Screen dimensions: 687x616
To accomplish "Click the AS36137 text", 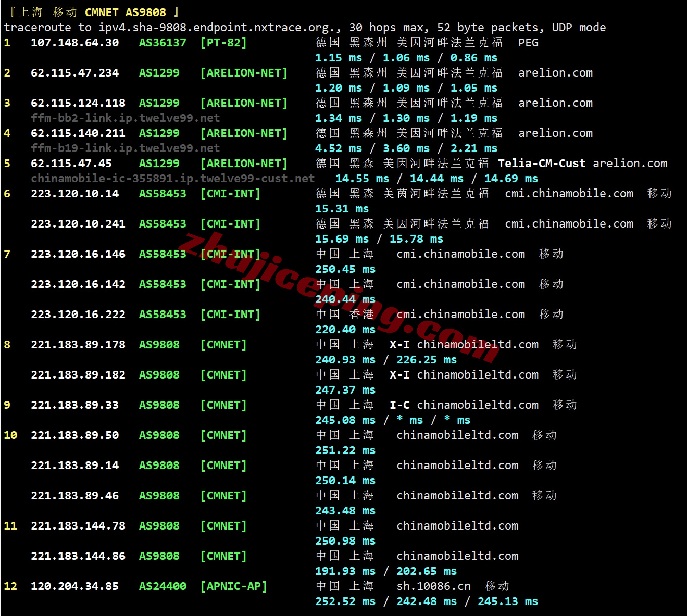I will click(162, 43).
